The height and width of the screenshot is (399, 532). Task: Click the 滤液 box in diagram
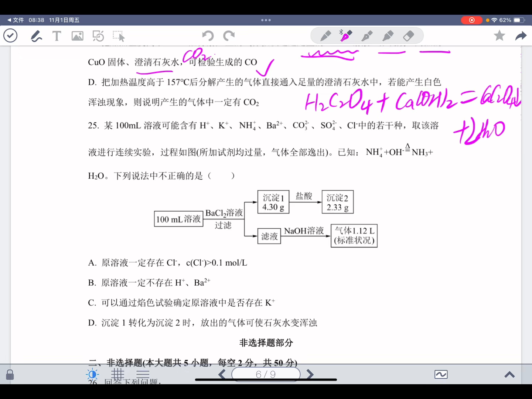[x=269, y=236]
